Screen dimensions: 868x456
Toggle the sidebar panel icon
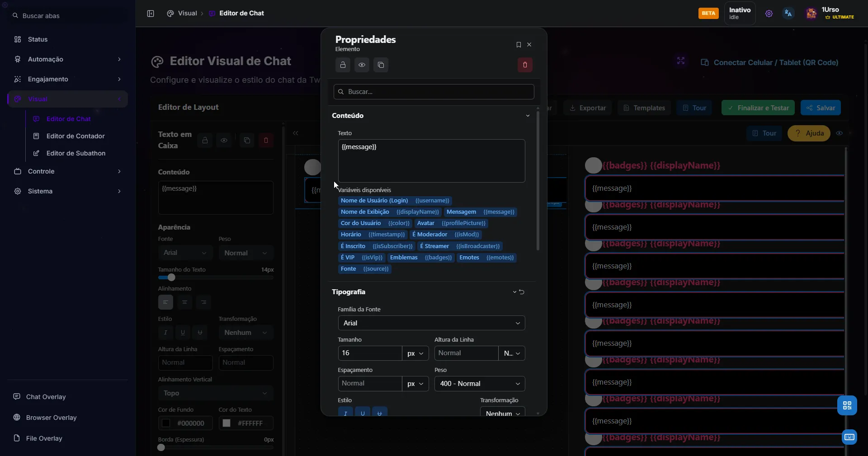[x=151, y=14]
